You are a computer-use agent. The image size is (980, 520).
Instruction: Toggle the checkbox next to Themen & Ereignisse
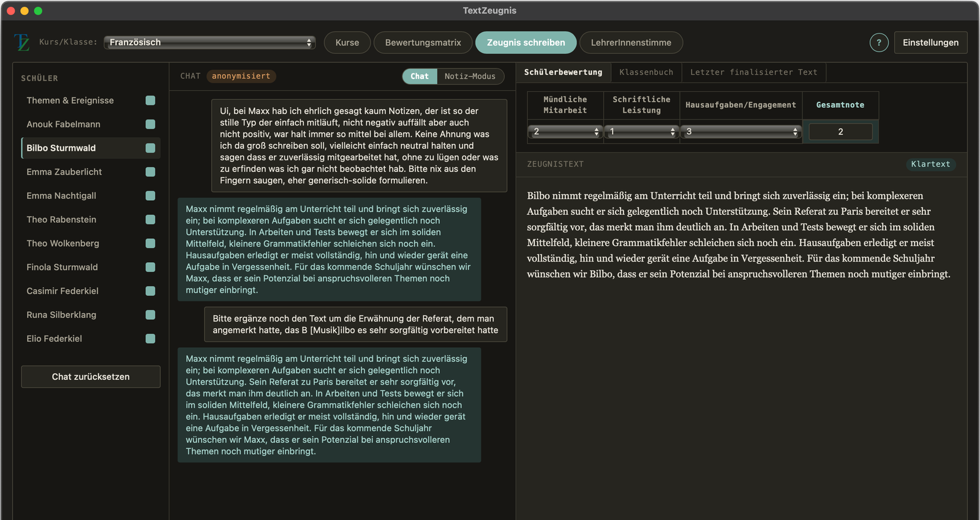click(x=150, y=100)
